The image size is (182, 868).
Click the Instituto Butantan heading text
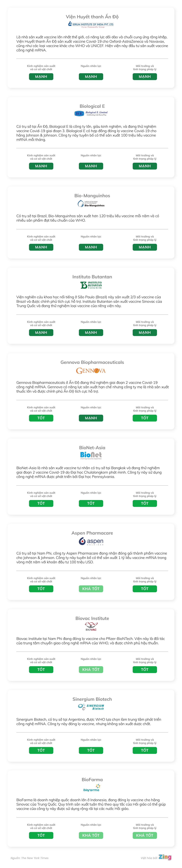(92, 277)
